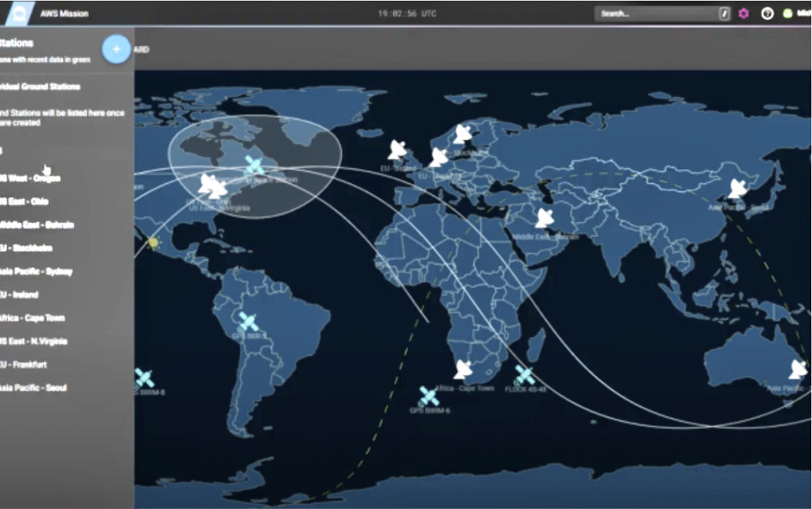Select US West - Oregon station
The width and height of the screenshot is (812, 509).
point(30,178)
